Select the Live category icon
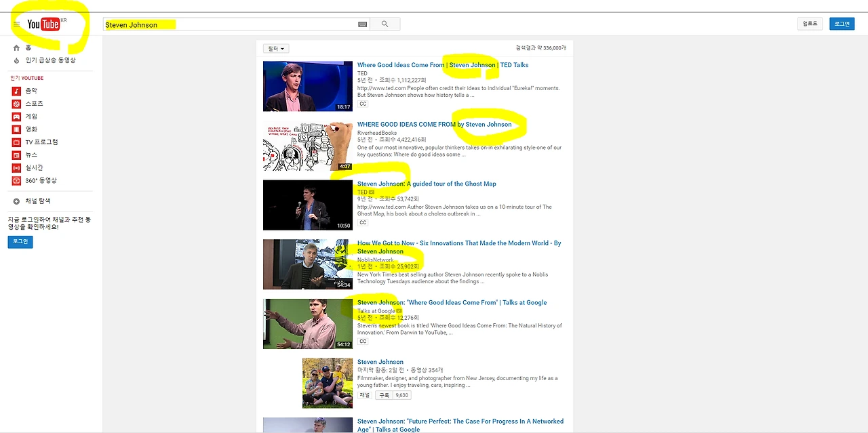The image size is (868, 433). pyautogui.click(x=17, y=168)
